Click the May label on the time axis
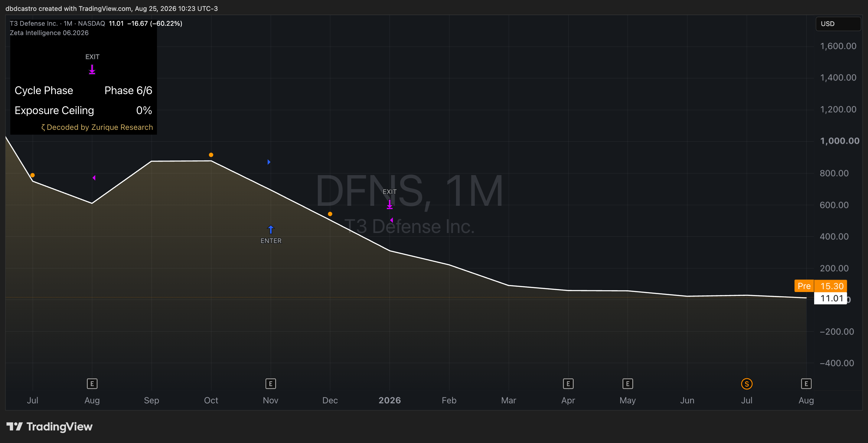The width and height of the screenshot is (868, 443). [628, 401]
